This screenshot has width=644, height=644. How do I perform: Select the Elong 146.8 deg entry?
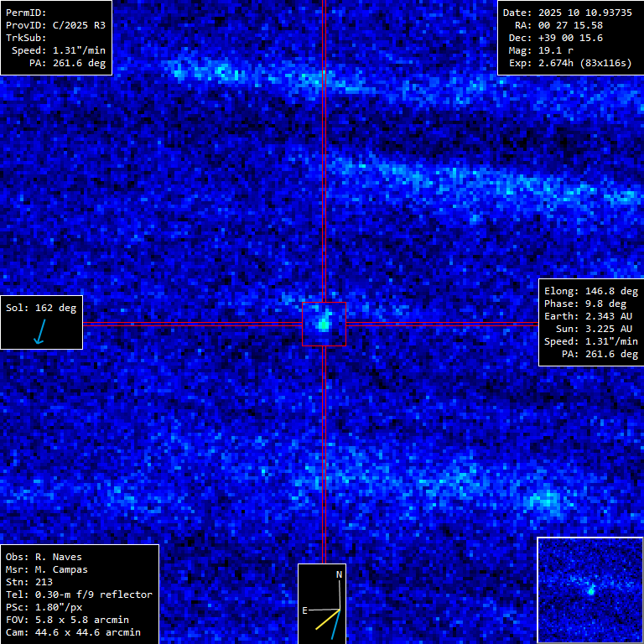(591, 291)
